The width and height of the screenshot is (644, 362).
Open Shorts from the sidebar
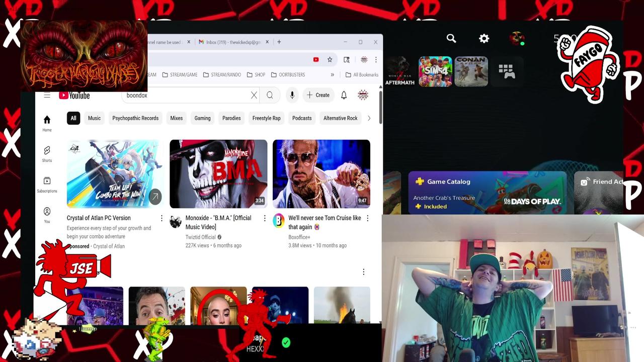tap(47, 154)
